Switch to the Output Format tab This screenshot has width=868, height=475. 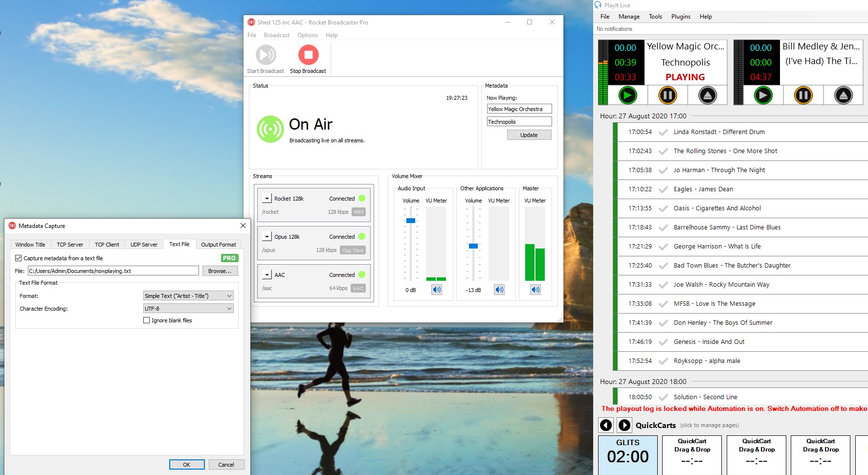click(x=219, y=245)
